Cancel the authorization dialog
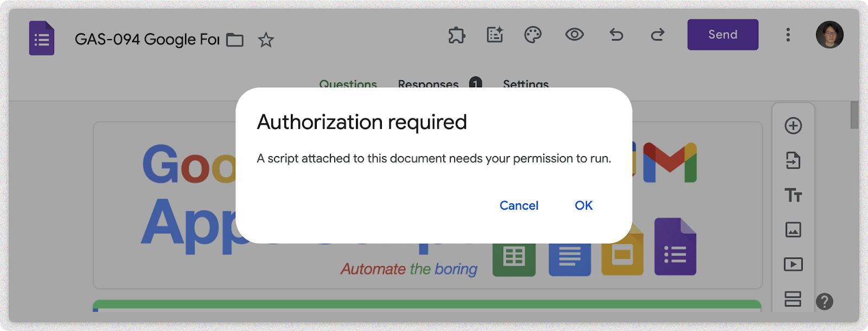 point(519,206)
